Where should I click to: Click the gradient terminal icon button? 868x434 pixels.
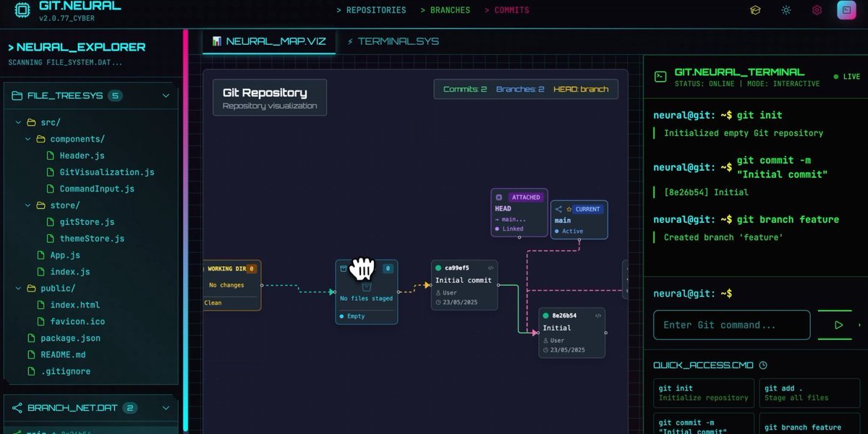(845, 10)
